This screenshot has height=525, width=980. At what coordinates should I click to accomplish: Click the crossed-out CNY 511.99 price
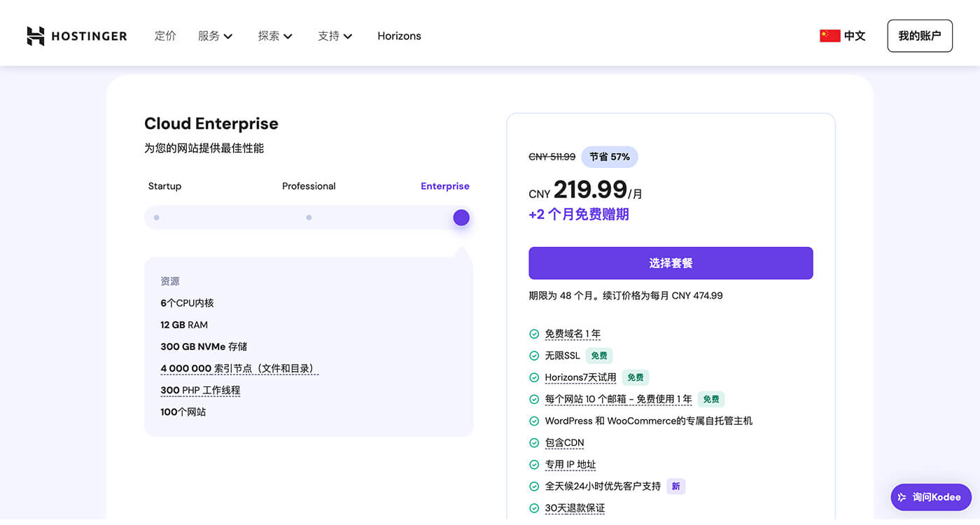click(x=552, y=157)
